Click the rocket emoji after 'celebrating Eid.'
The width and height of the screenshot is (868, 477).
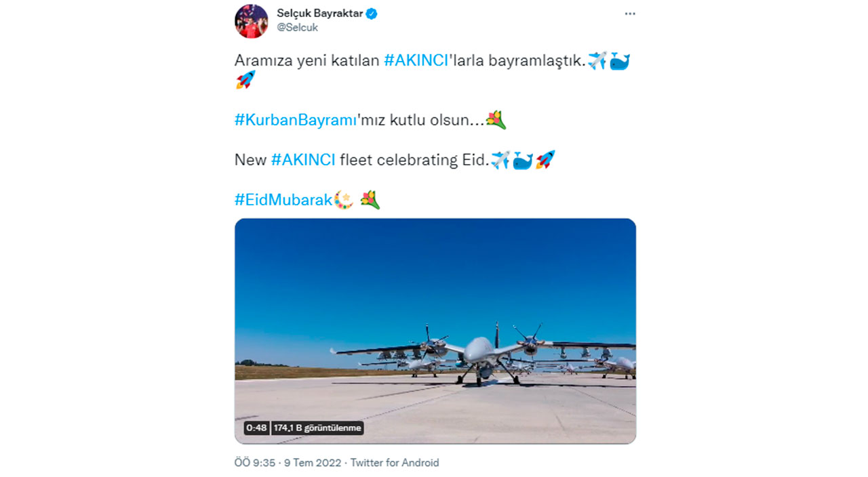point(545,160)
